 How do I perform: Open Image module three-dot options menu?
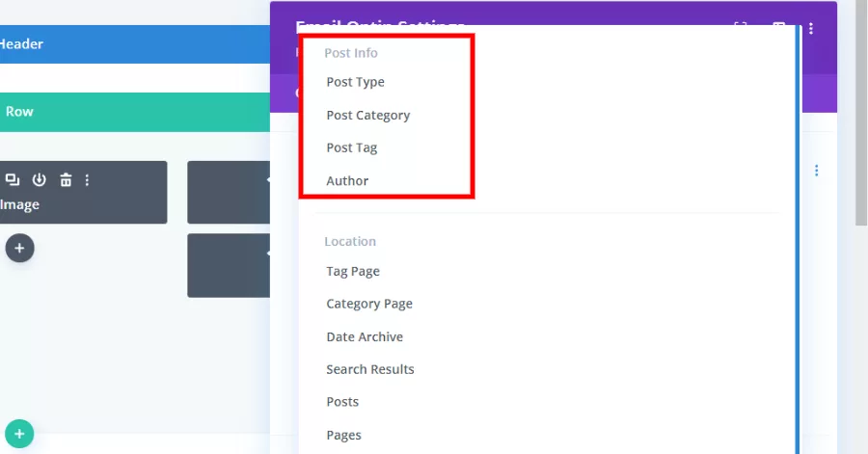point(87,179)
